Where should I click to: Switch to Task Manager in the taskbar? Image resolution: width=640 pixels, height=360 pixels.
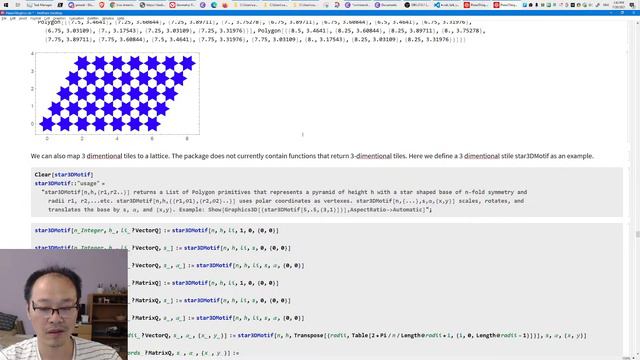[40, 5]
